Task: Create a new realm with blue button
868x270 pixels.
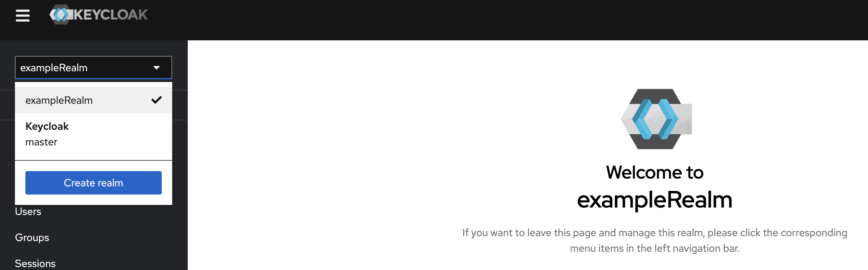Action: (93, 182)
